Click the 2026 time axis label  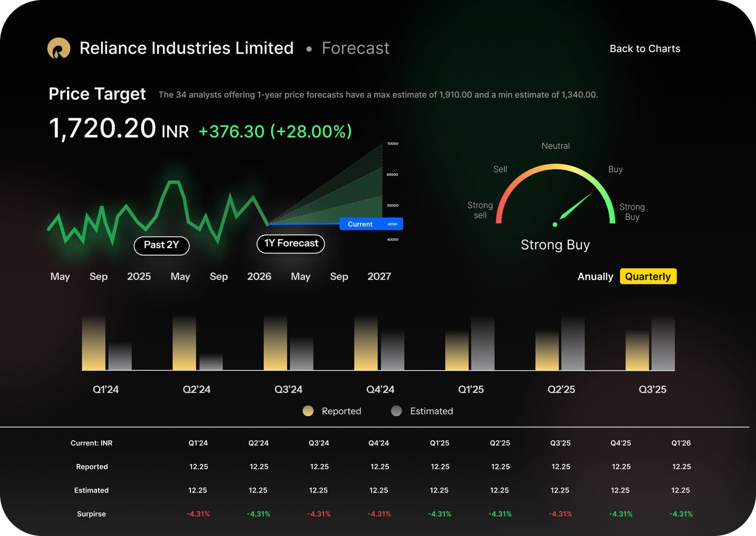(x=259, y=276)
